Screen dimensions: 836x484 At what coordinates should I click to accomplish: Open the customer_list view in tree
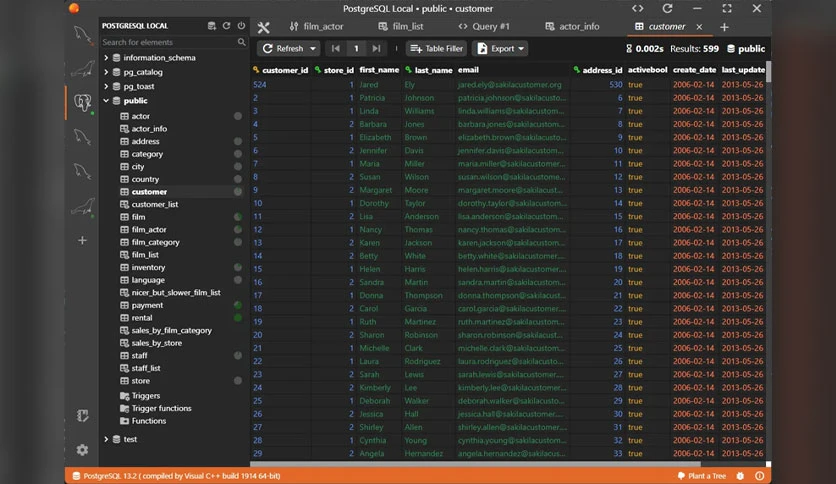[155, 204]
